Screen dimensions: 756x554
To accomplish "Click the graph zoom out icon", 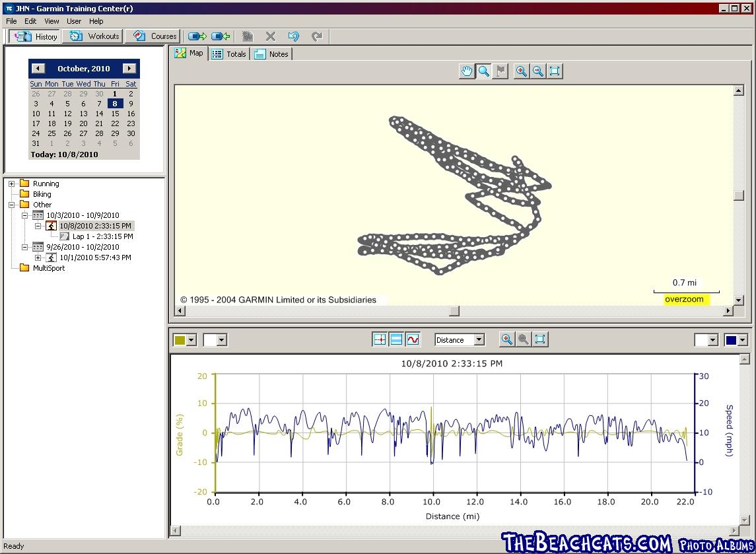I will point(523,339).
